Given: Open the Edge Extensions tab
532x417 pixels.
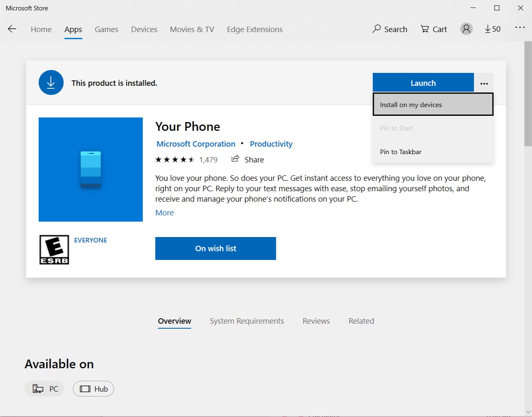Looking at the screenshot, I should pos(255,30).
